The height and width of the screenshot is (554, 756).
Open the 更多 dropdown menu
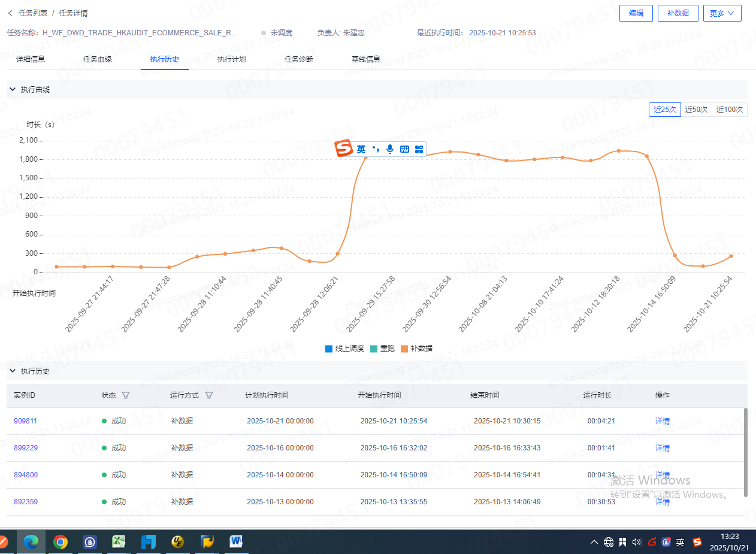point(722,13)
